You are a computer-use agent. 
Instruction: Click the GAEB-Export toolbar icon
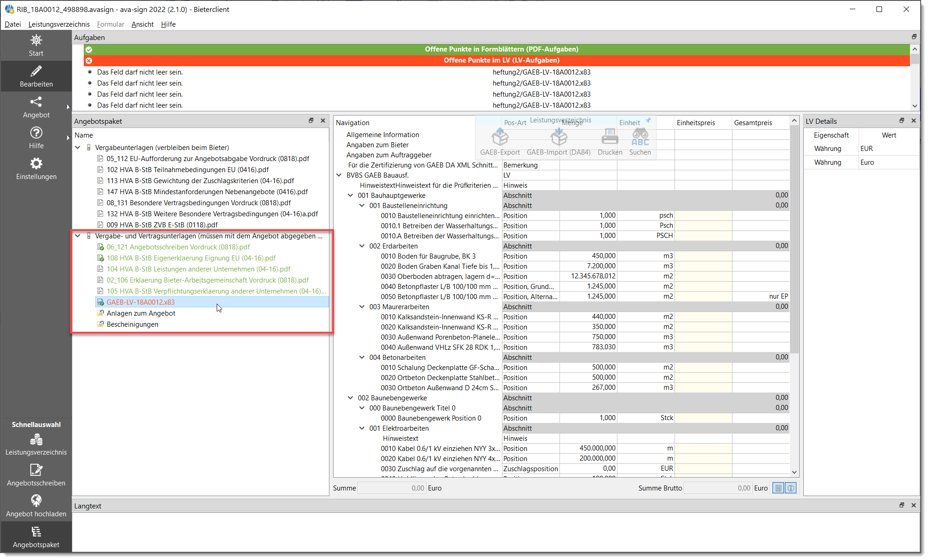pyautogui.click(x=500, y=137)
